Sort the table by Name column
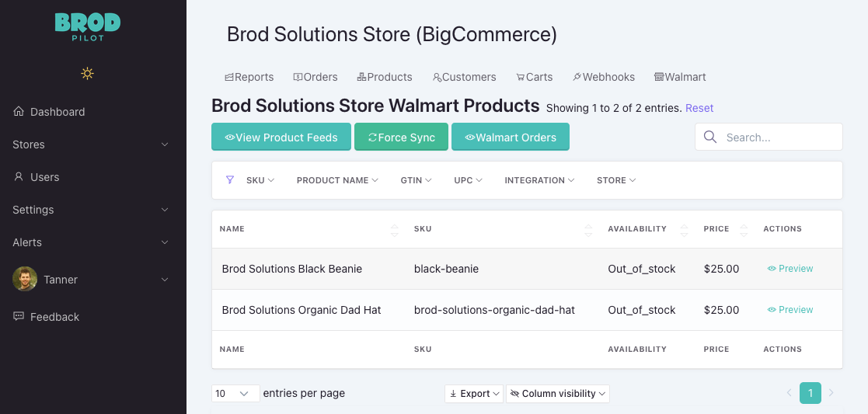 click(394, 229)
